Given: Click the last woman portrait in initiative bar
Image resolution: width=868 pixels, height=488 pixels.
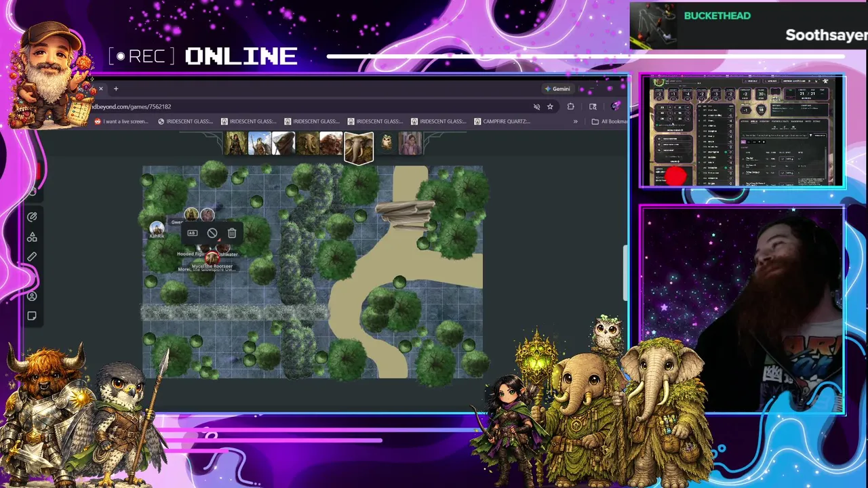Looking at the screenshot, I should (x=410, y=143).
